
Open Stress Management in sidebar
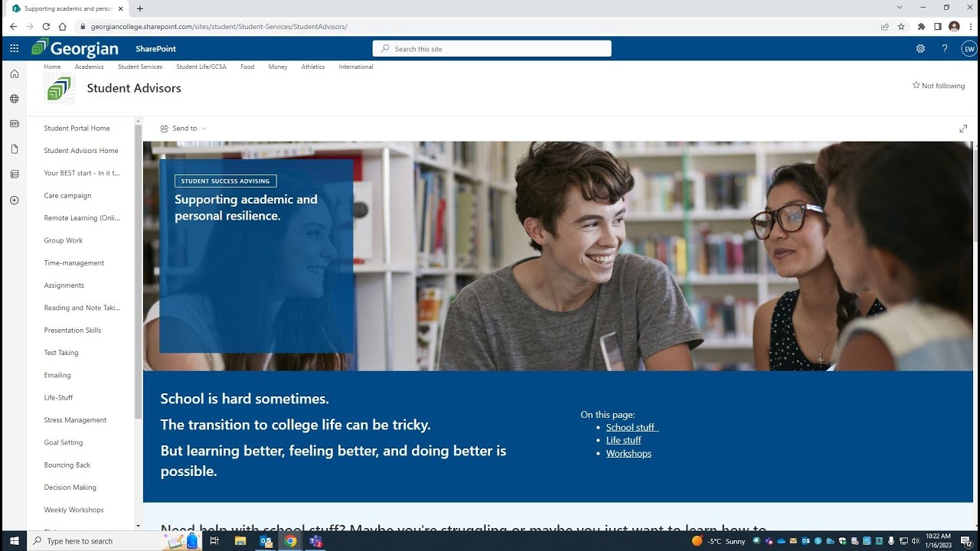[x=75, y=420]
